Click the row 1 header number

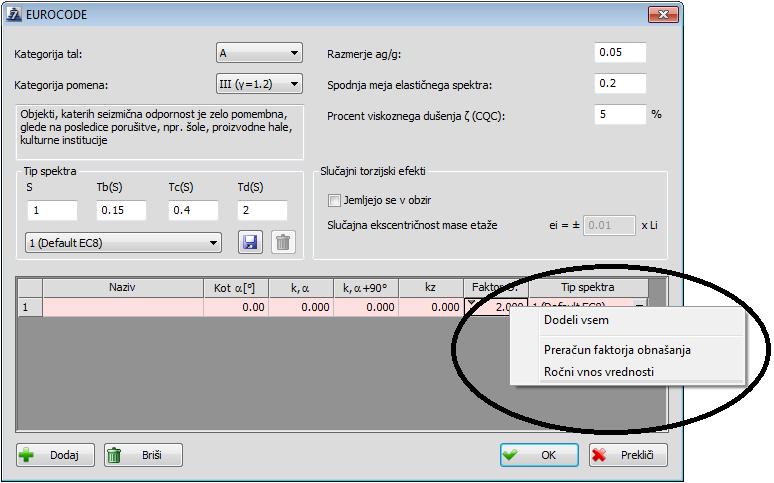(30, 307)
